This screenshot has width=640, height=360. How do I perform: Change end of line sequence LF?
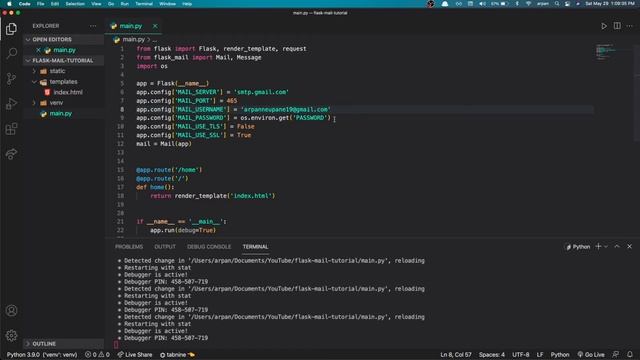click(x=540, y=355)
